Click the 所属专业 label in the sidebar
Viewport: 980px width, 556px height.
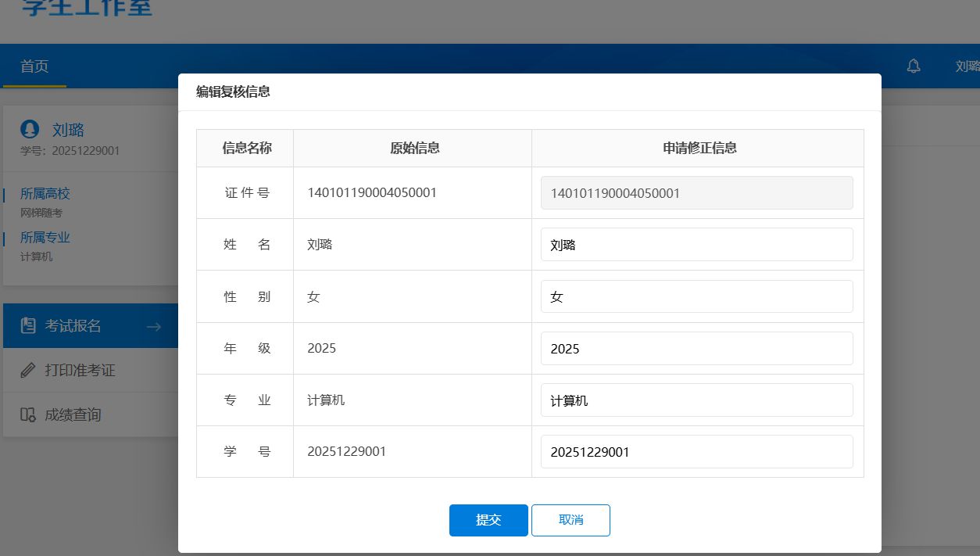[x=45, y=238]
